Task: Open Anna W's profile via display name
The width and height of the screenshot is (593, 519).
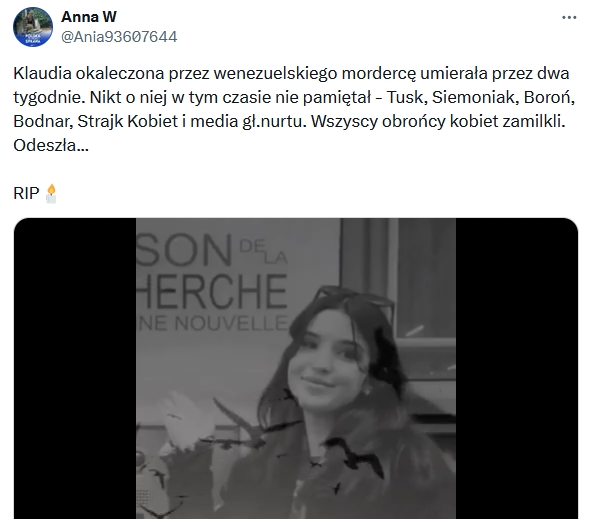Action: pyautogui.click(x=89, y=17)
